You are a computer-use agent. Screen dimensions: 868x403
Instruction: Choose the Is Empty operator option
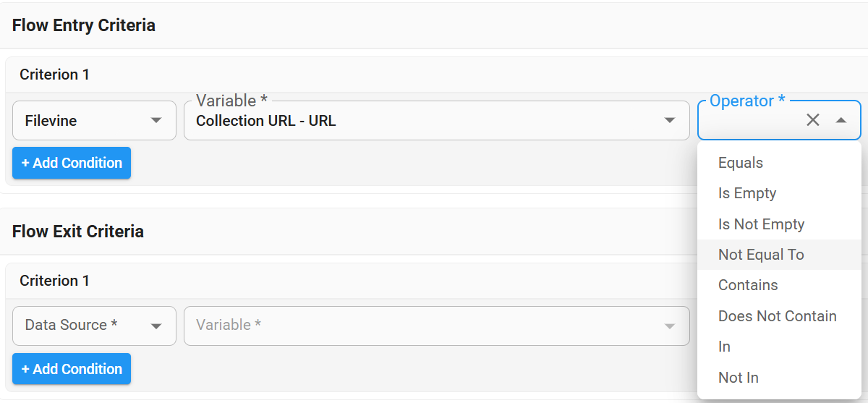[747, 193]
